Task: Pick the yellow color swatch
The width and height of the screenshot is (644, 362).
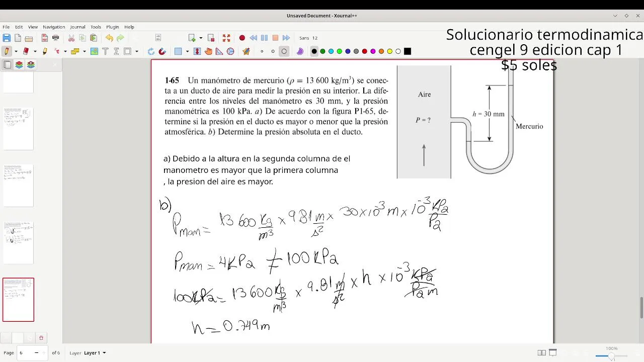Action: [x=390, y=51]
